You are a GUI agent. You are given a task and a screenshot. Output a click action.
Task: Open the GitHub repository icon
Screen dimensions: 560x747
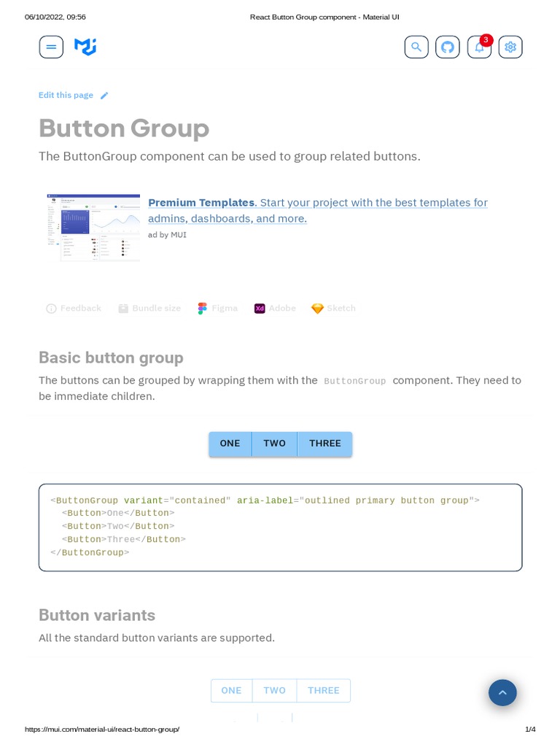448,47
